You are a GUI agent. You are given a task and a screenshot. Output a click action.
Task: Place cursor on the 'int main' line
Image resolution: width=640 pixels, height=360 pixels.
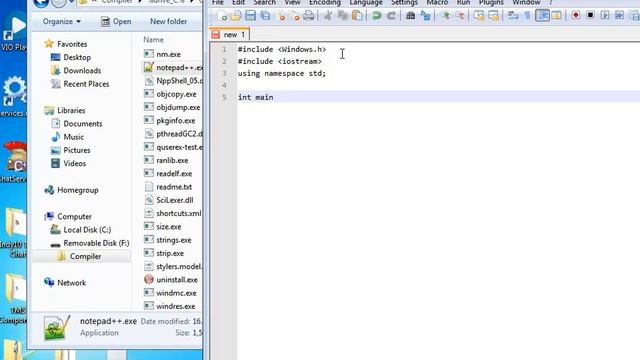[x=438, y=97]
